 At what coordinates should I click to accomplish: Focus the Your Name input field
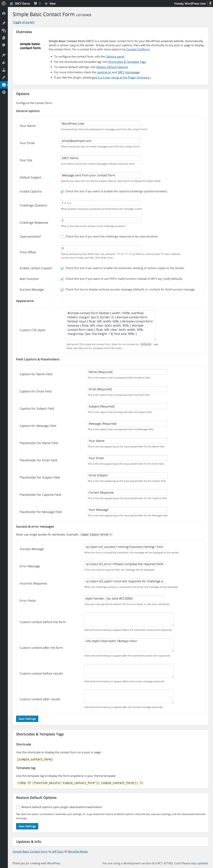pos(101,124)
